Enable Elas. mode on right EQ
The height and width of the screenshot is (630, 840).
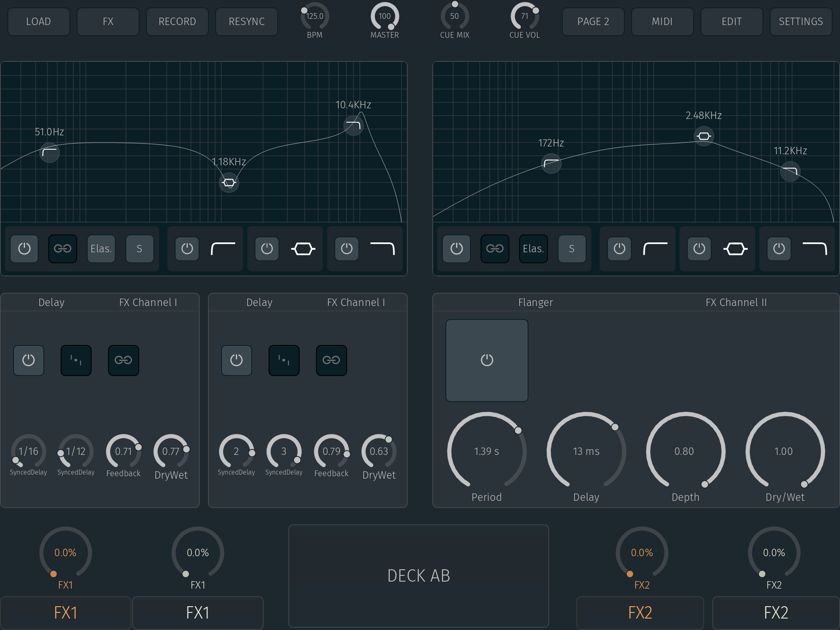coord(533,249)
